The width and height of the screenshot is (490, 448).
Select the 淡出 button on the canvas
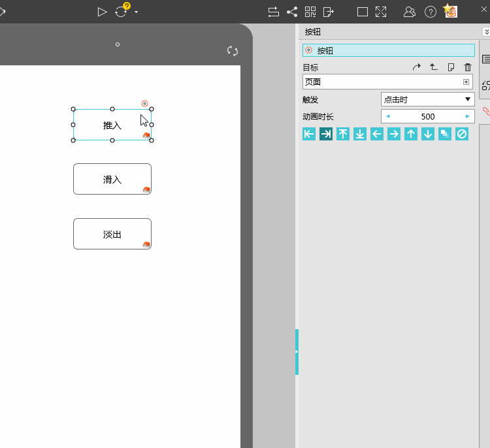pyautogui.click(x=112, y=234)
